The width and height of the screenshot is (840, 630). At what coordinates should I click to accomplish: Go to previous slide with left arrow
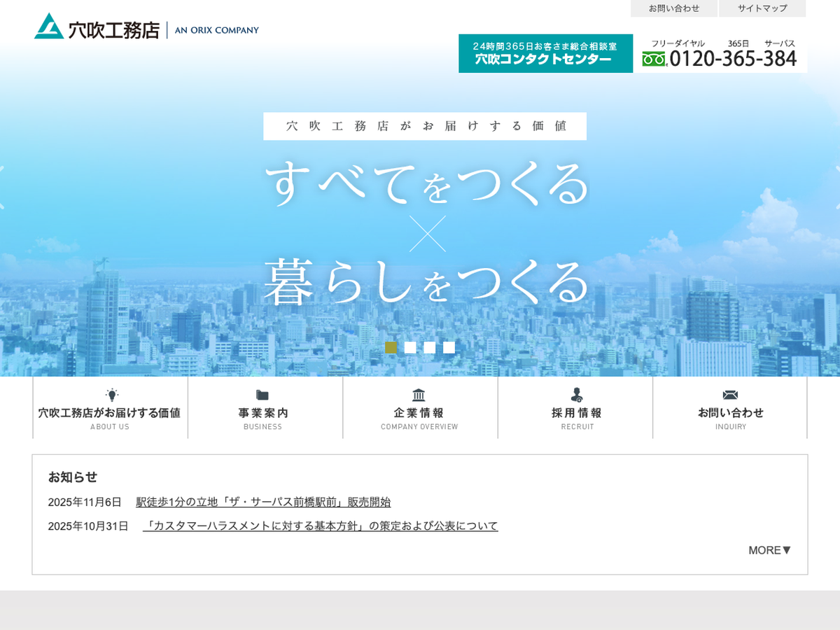click(x=3, y=187)
